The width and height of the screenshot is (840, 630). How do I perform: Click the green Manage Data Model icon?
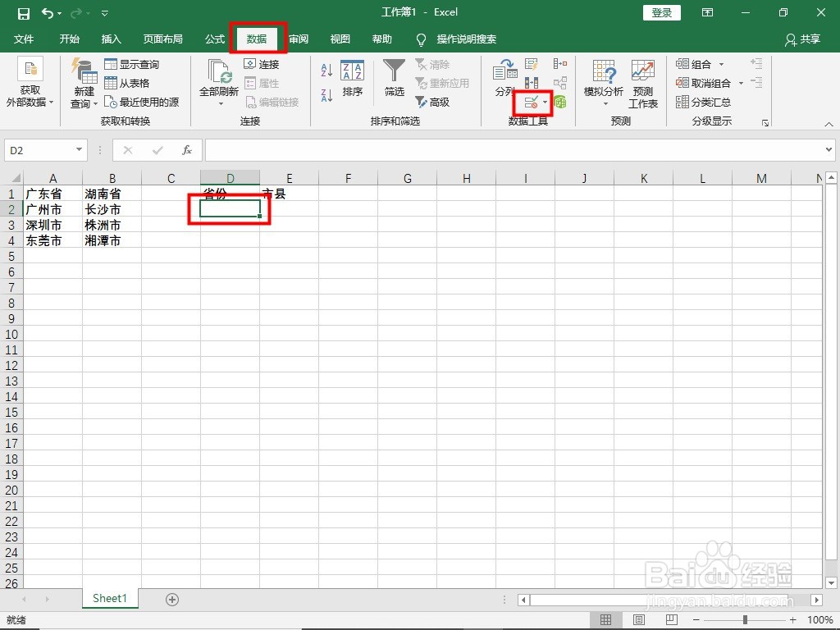560,102
